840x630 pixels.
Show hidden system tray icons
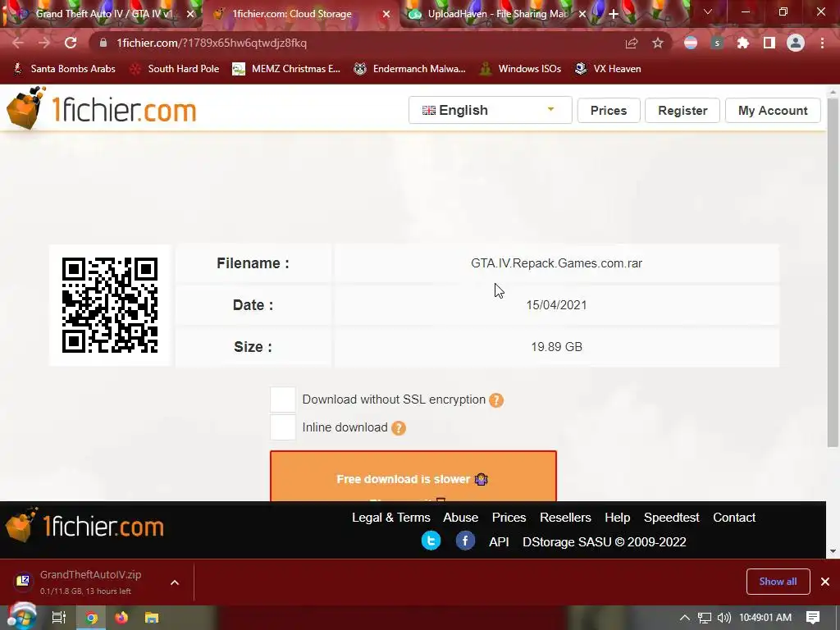point(685,618)
